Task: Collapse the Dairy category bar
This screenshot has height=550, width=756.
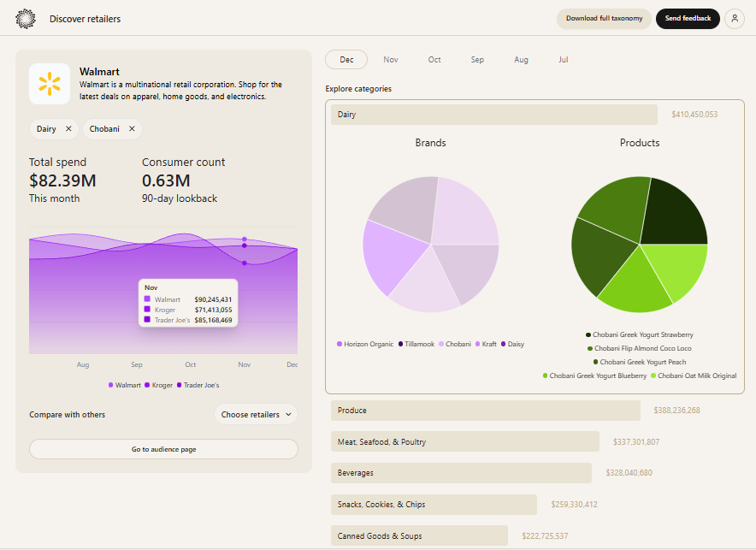Action: [x=493, y=115]
